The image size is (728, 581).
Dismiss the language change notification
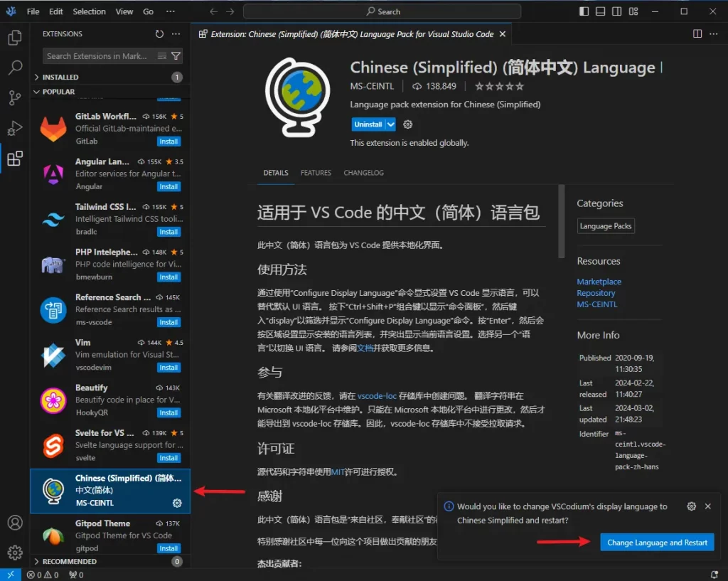707,506
